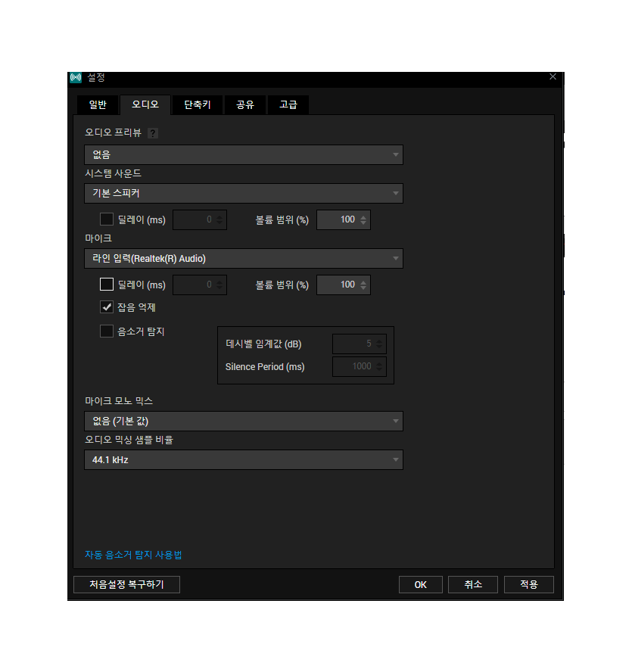Enable 딜레이 (ms) checkbox under 마이크
The height and width of the screenshot is (672, 632).
pos(106,284)
